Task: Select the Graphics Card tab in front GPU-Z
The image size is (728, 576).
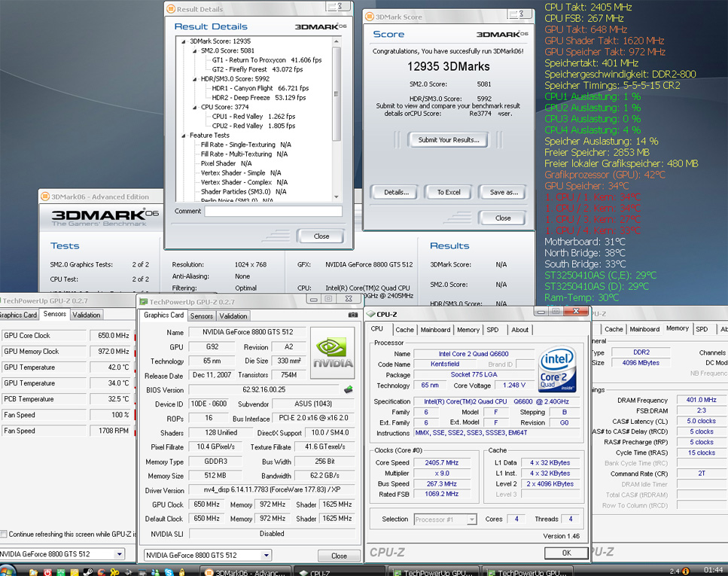Action: pyautogui.click(x=163, y=315)
